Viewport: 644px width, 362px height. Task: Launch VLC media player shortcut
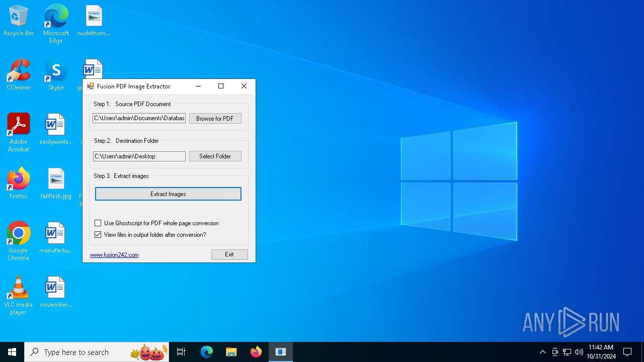(19, 296)
